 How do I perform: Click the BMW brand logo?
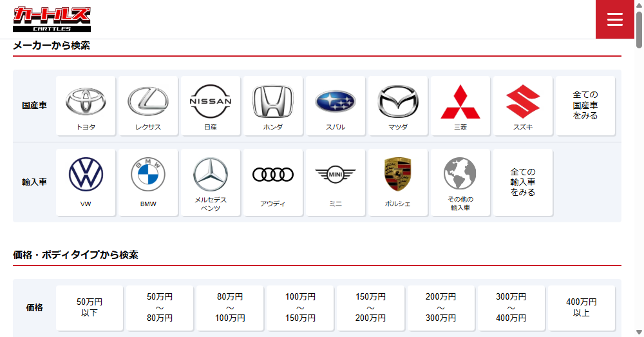tap(148, 175)
